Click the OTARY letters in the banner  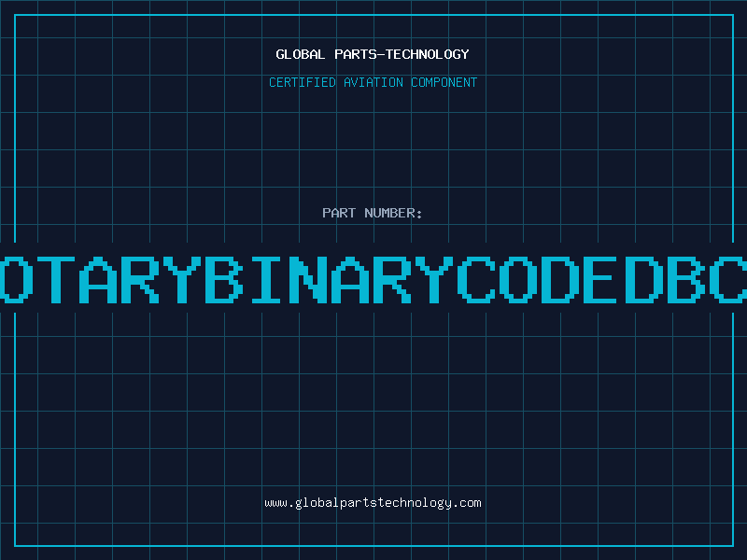99,280
